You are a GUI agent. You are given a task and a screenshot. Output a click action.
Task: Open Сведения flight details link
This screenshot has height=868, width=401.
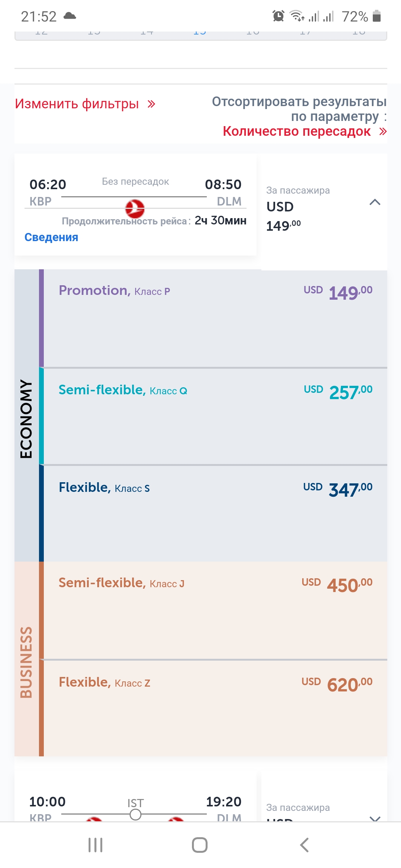(51, 237)
